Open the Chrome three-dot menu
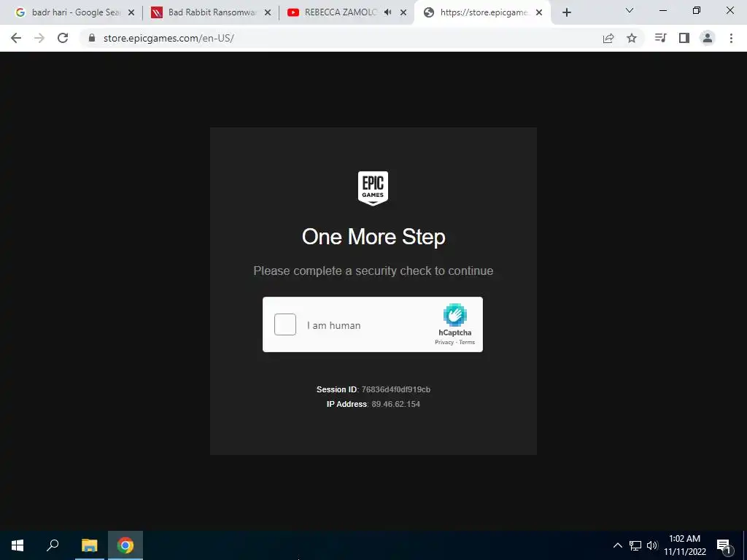Viewport: 747px width, 560px height. click(x=731, y=38)
